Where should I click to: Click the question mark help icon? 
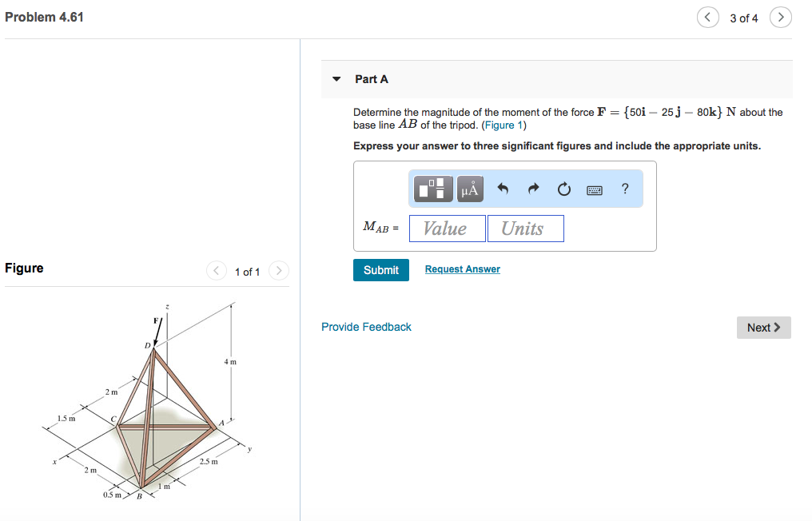624,189
